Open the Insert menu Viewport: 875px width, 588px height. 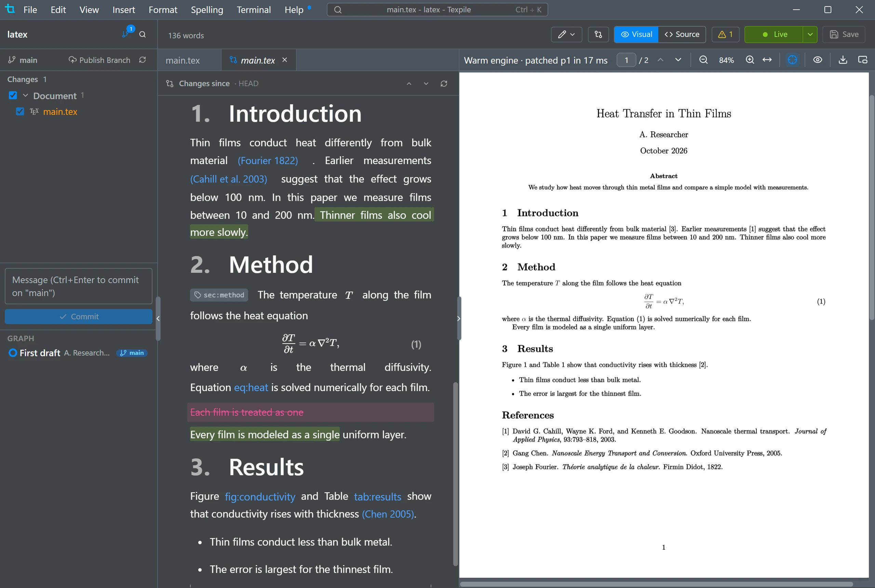pos(124,10)
